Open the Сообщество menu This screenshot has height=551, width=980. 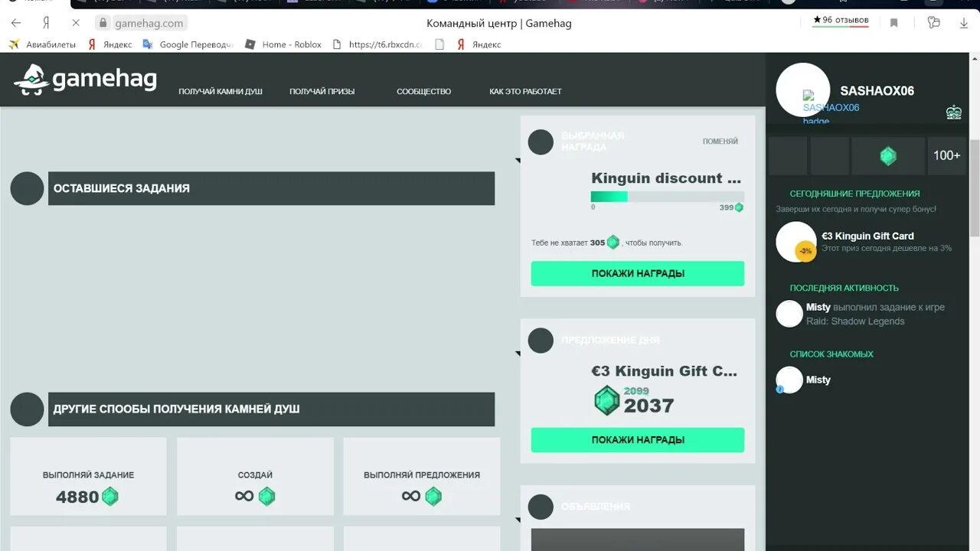point(423,91)
